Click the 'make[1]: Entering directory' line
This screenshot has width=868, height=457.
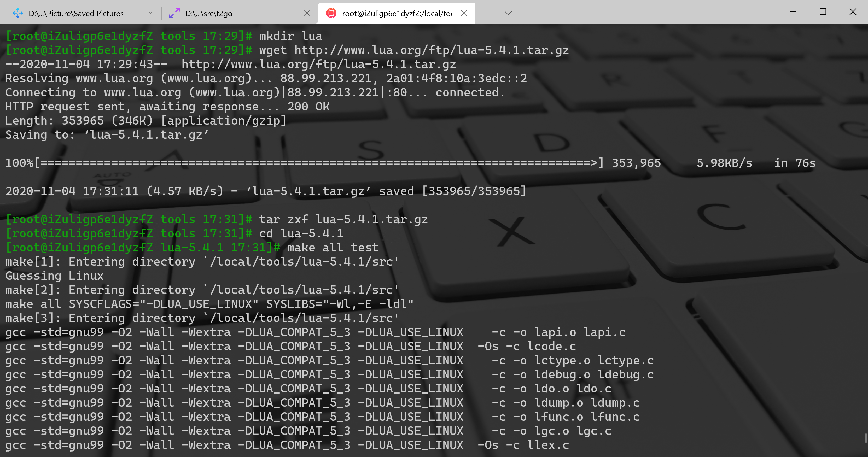pos(202,262)
